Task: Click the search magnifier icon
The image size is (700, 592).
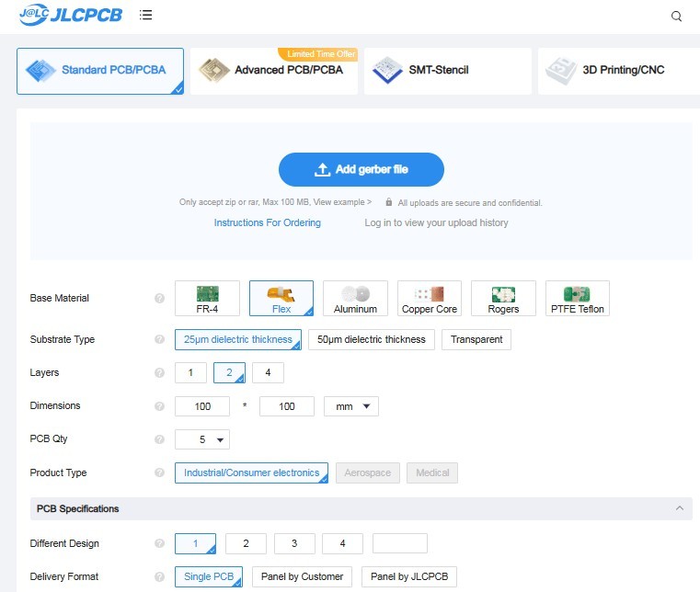Action: [x=676, y=17]
